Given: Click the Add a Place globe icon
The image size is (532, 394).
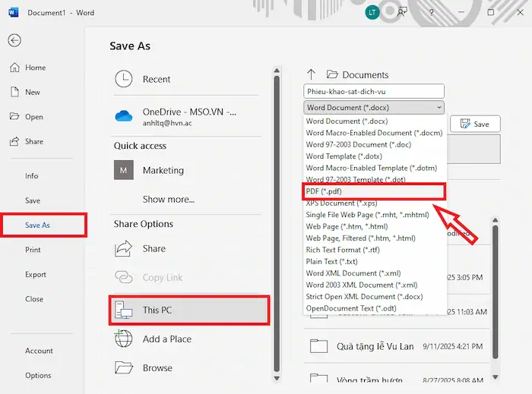Looking at the screenshot, I should [x=123, y=339].
